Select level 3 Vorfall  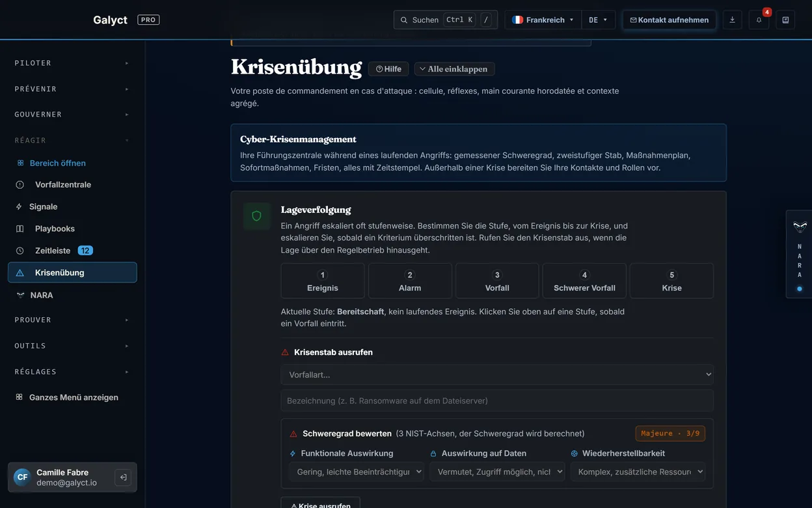pos(497,281)
